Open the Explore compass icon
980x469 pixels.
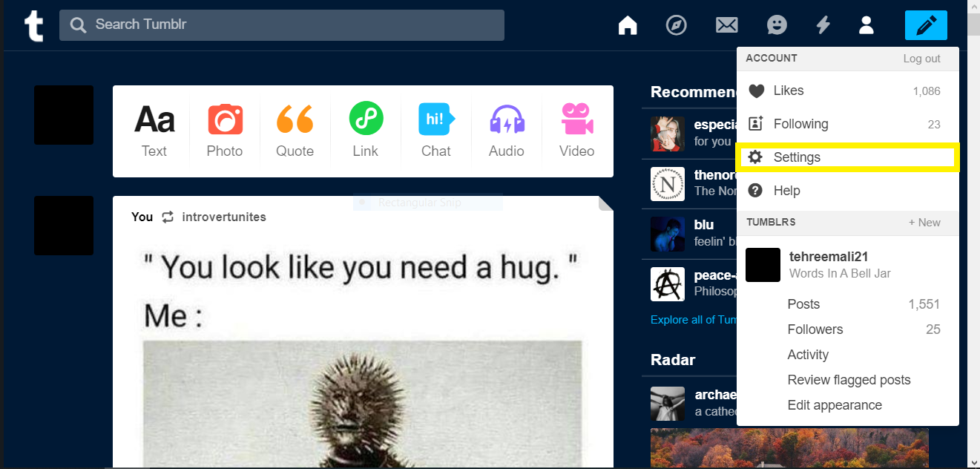(x=677, y=25)
